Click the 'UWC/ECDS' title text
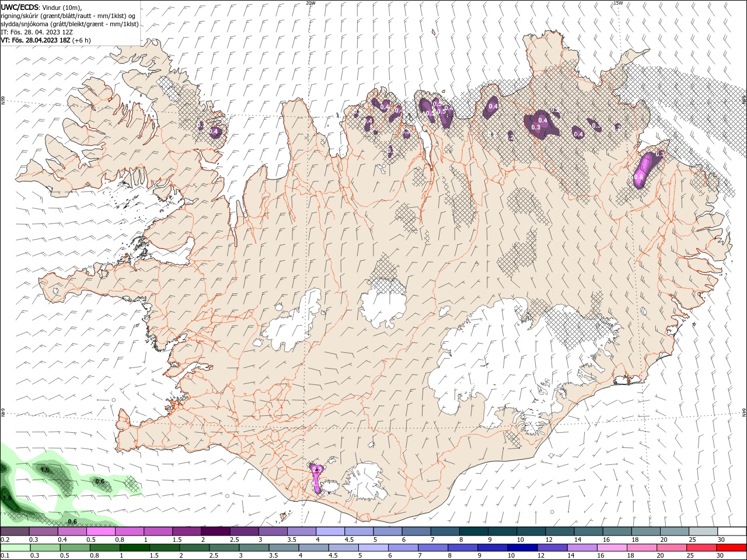Viewport: 747px width, 560px height. coord(20,7)
